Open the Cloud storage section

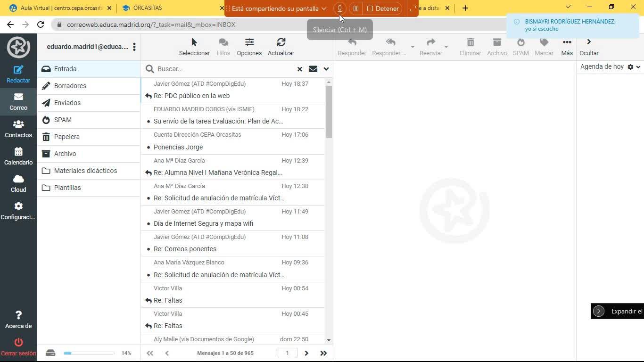(x=18, y=183)
